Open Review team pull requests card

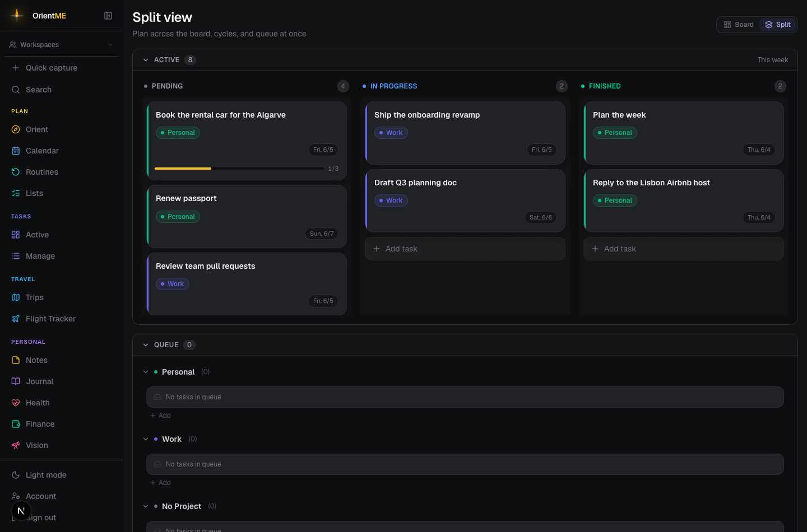(247, 284)
